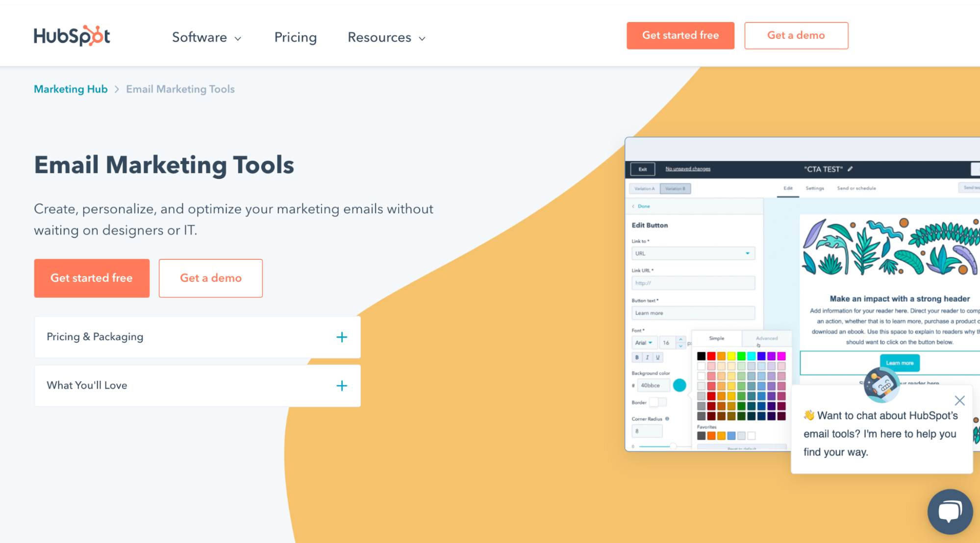The image size is (980, 543).
Task: Toggle to Variation B tab
Action: tap(675, 187)
